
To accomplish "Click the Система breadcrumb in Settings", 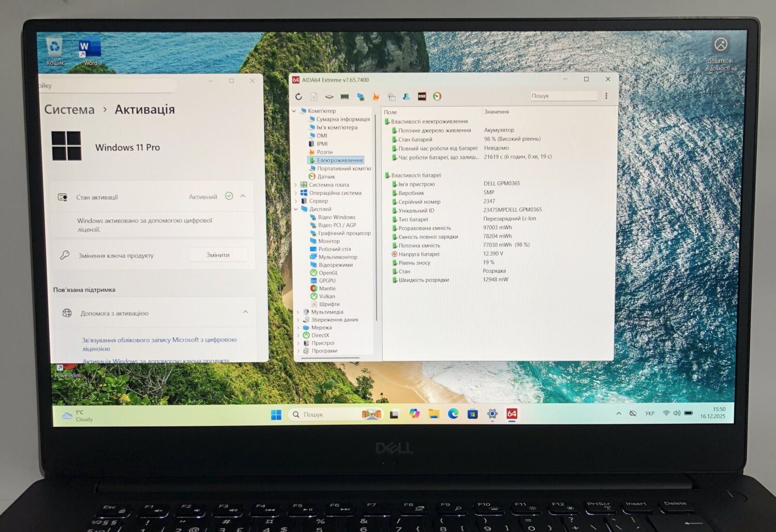I will pyautogui.click(x=69, y=110).
